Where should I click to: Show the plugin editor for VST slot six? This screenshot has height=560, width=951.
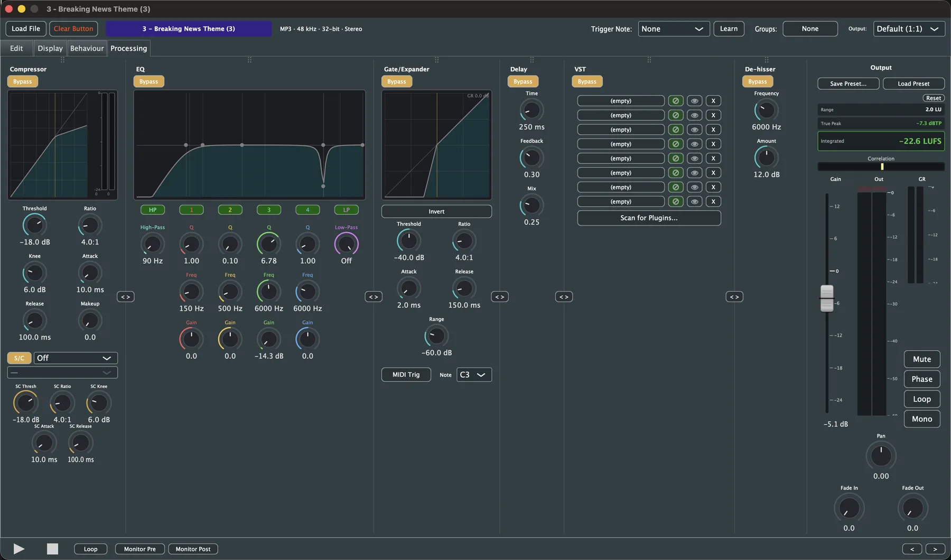coord(694,173)
